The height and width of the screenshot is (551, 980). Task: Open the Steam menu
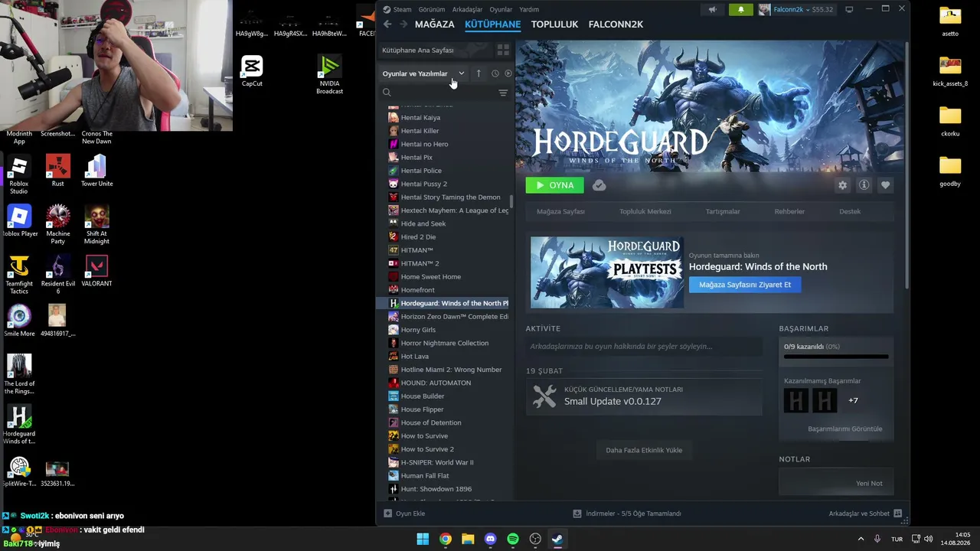tap(402, 10)
